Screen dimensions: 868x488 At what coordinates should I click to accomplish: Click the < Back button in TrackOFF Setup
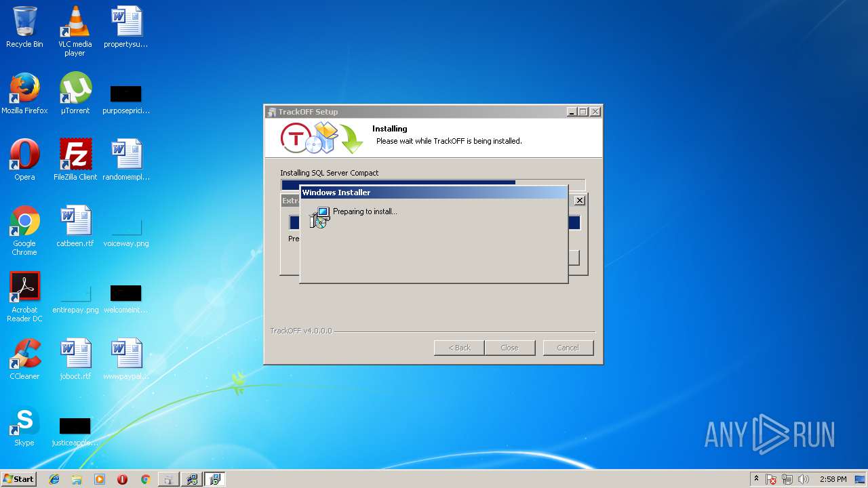pyautogui.click(x=459, y=348)
